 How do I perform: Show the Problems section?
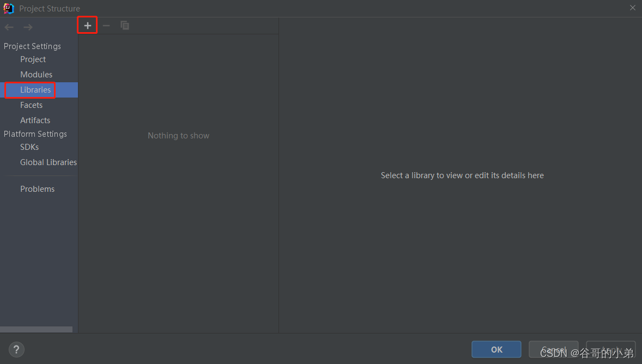37,189
